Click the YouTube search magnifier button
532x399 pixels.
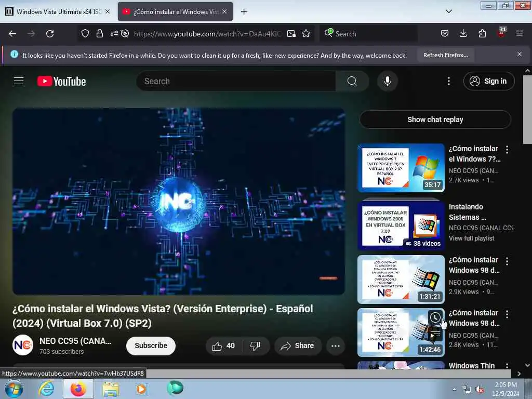(352, 81)
